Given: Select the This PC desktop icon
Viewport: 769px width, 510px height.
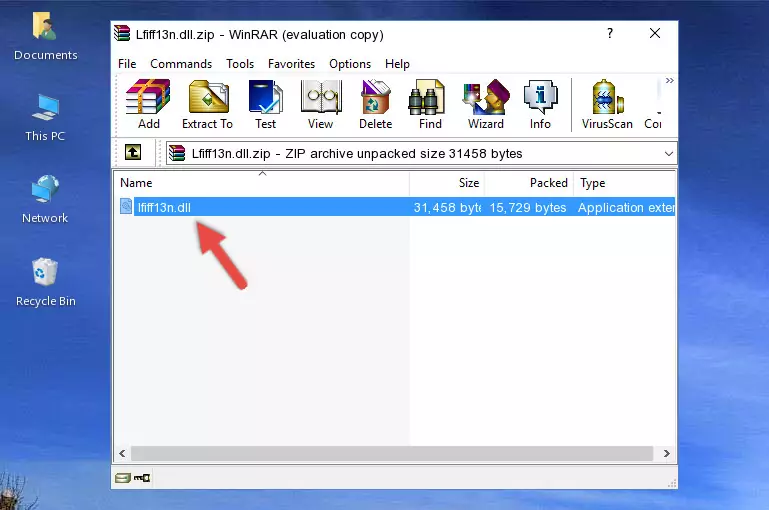Looking at the screenshot, I should pyautogui.click(x=45, y=118).
